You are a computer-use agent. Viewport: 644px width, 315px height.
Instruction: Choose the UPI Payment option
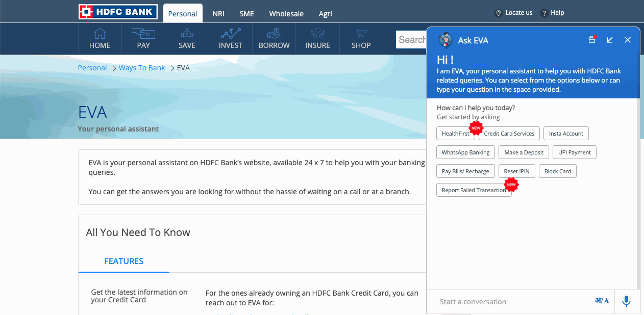tap(575, 152)
